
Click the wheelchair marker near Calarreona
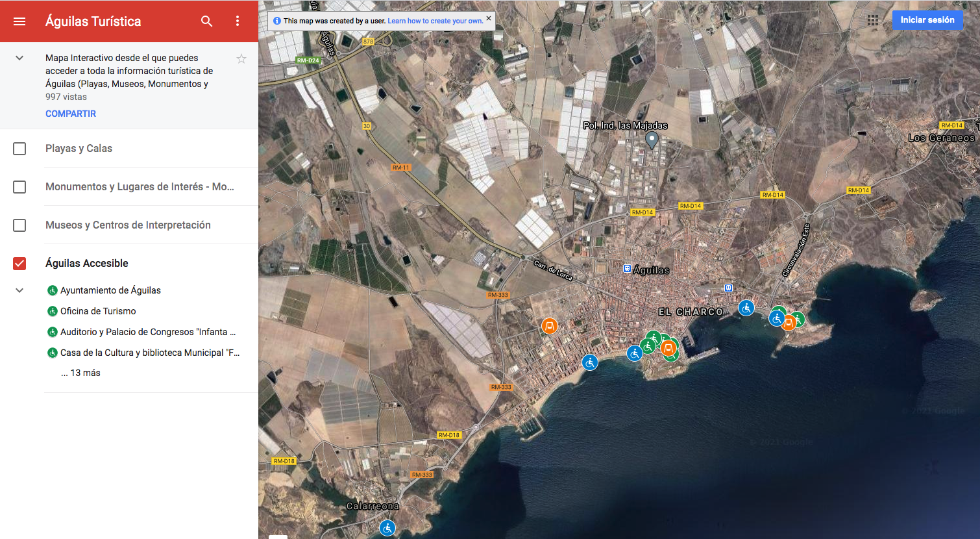(x=387, y=528)
